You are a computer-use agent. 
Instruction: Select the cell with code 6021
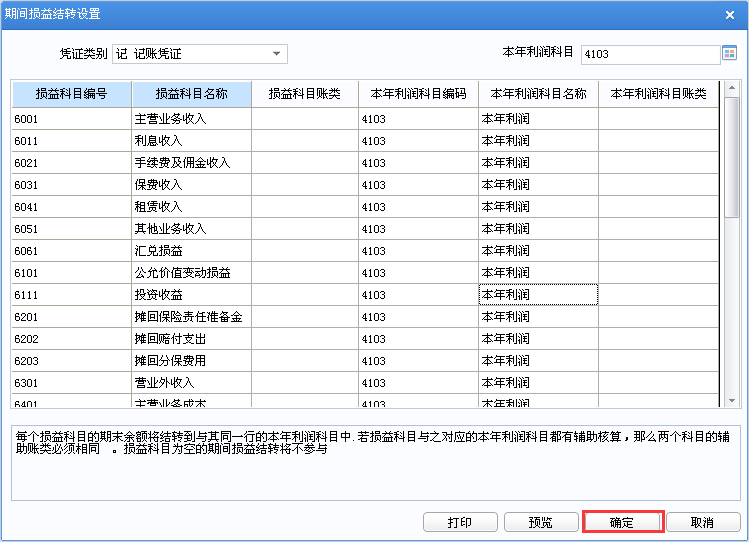(x=72, y=163)
